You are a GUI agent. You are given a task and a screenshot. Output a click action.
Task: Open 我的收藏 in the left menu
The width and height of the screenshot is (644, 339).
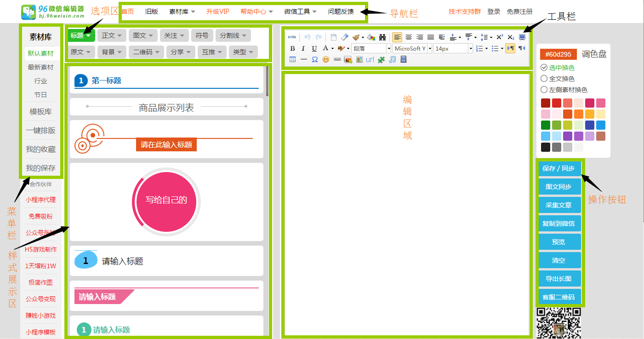40,149
